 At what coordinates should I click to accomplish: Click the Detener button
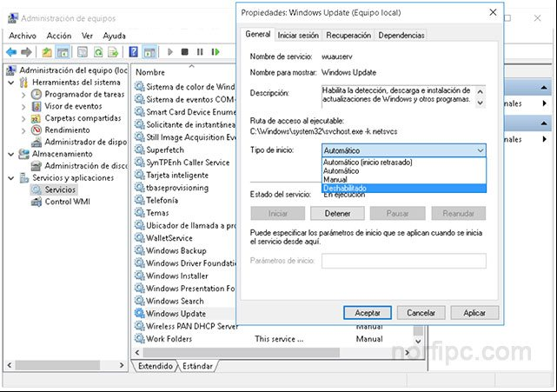point(337,213)
